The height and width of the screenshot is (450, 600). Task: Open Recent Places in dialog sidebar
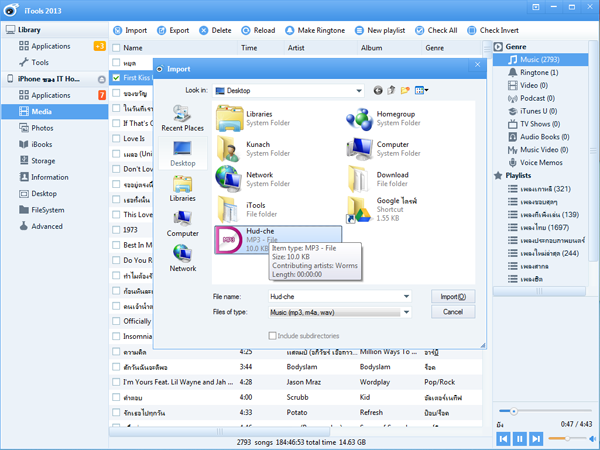(182, 119)
